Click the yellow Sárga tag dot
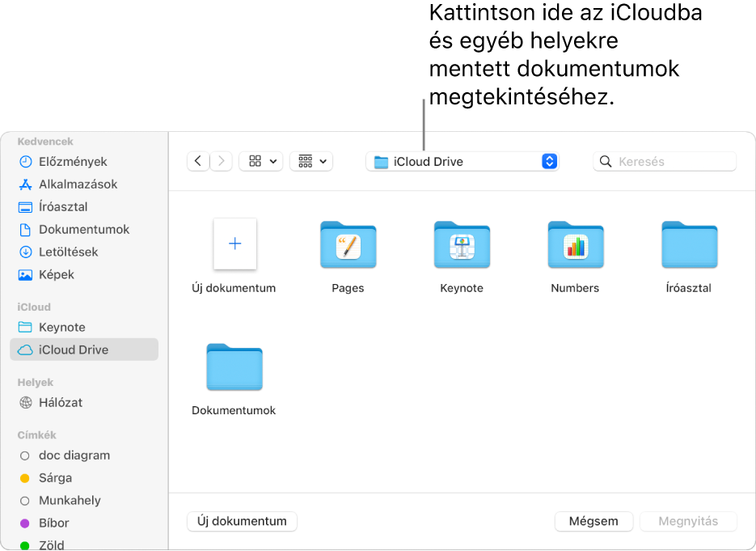The height and width of the screenshot is (551, 756). pos(24,478)
